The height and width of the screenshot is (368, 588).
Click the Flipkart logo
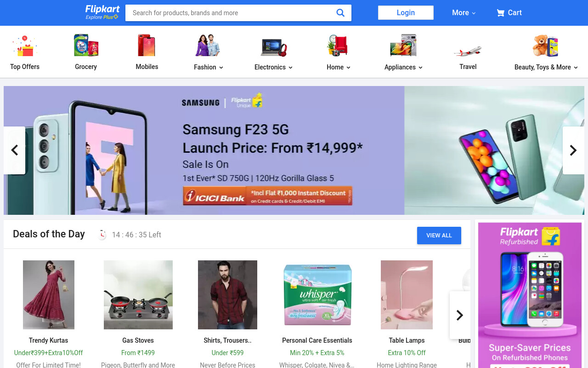(x=102, y=12)
